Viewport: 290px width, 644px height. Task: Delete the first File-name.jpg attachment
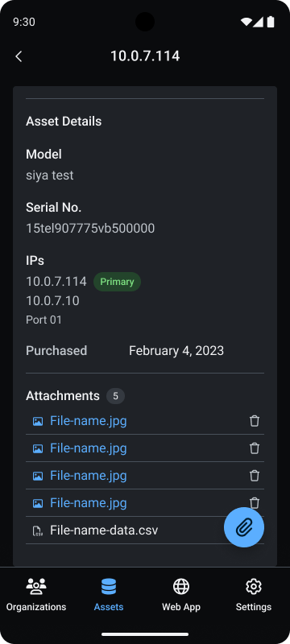255,421
